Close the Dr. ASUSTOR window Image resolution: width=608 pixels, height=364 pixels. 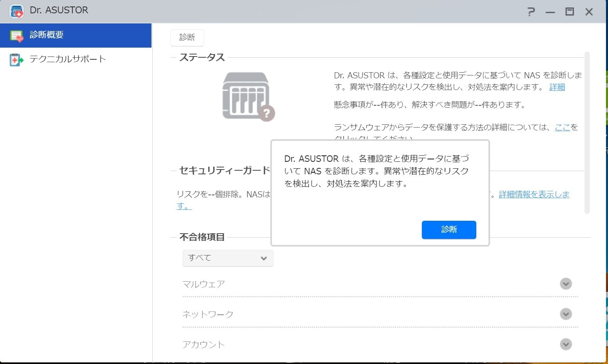pos(589,12)
